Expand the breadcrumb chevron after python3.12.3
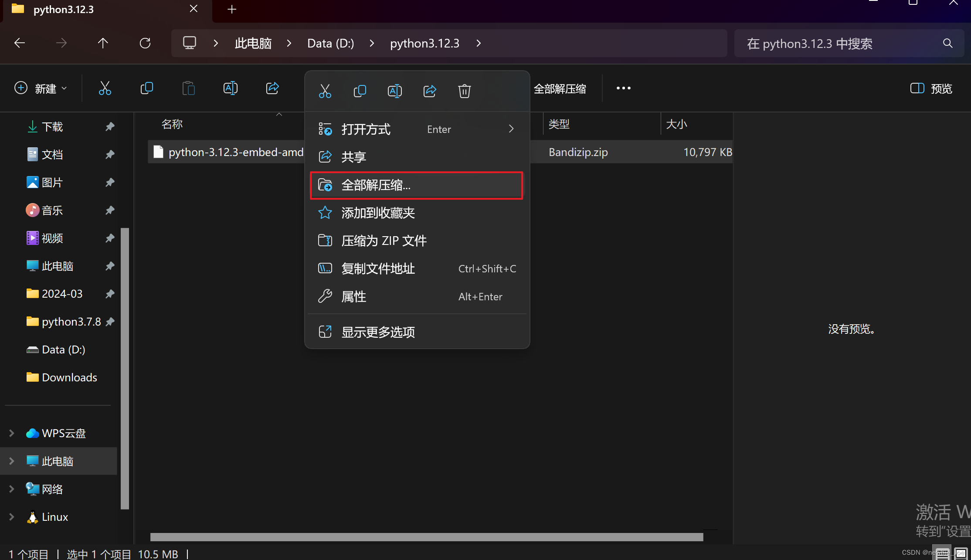 [478, 43]
